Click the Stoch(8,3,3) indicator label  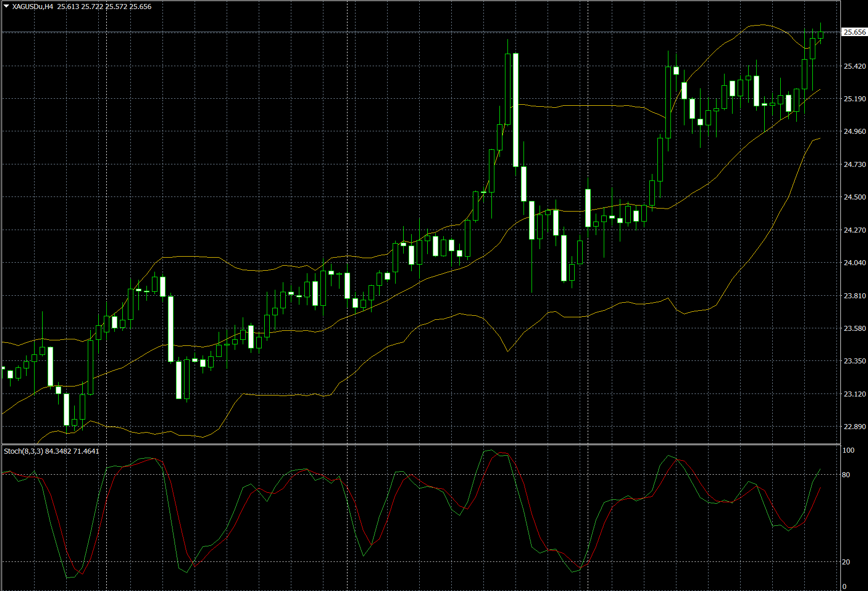click(24, 451)
